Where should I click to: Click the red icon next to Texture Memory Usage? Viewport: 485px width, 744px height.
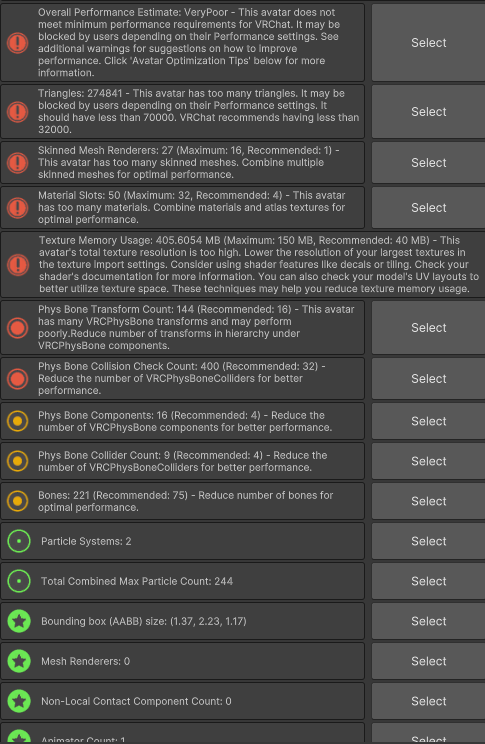pyautogui.click(x=18, y=265)
